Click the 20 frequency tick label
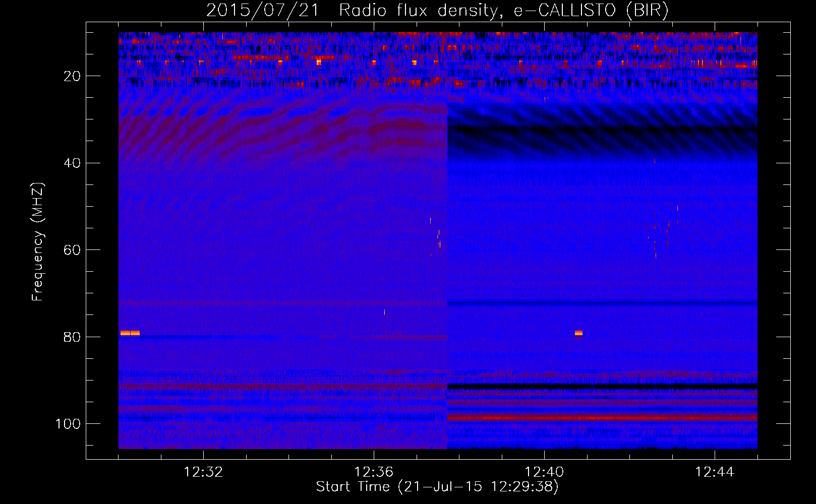816x504 pixels. coord(73,76)
